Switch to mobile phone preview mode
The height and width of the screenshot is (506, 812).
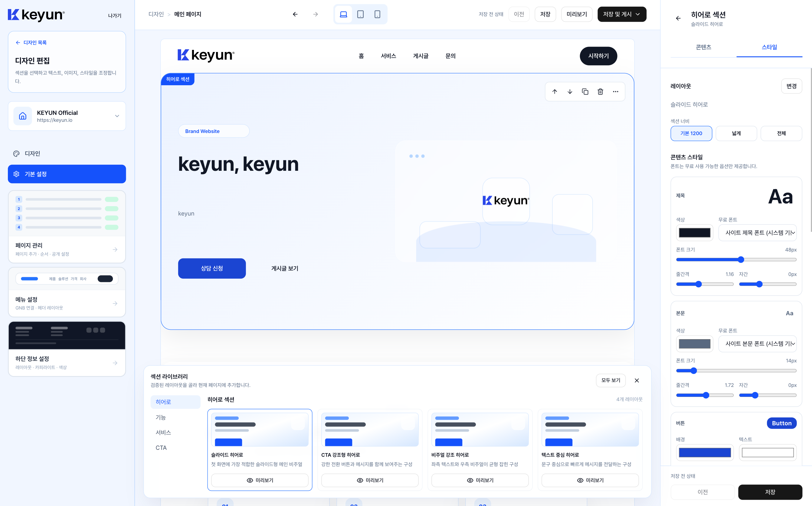377,15
